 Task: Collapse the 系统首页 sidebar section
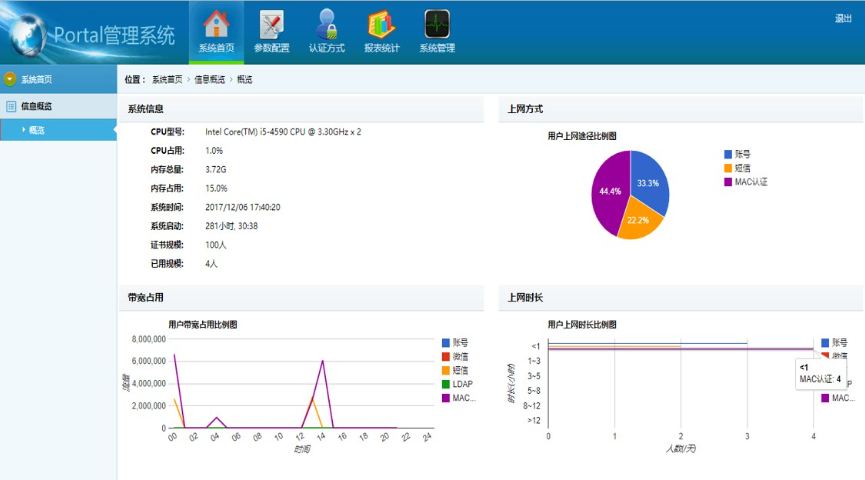click(10, 79)
